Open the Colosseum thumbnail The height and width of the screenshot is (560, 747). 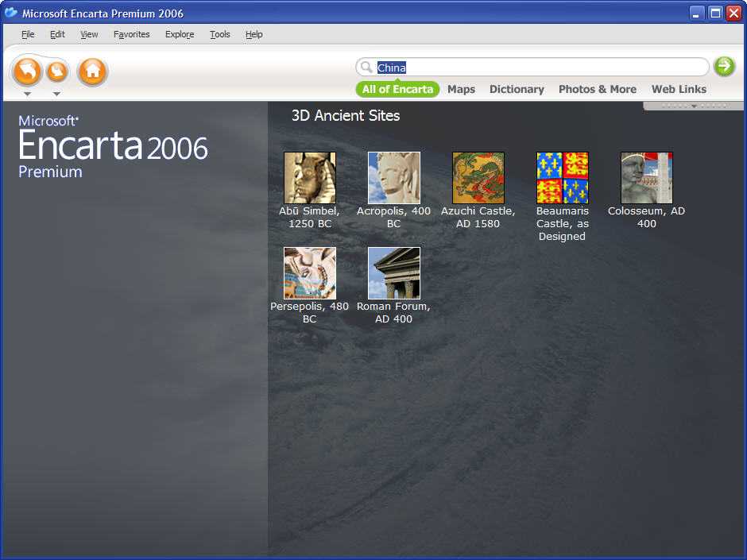[x=647, y=178]
